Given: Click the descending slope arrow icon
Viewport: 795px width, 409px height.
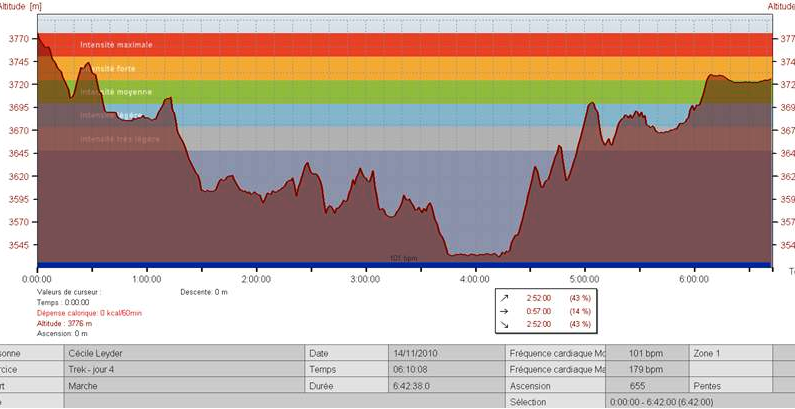Looking at the screenshot, I should pyautogui.click(x=504, y=324).
